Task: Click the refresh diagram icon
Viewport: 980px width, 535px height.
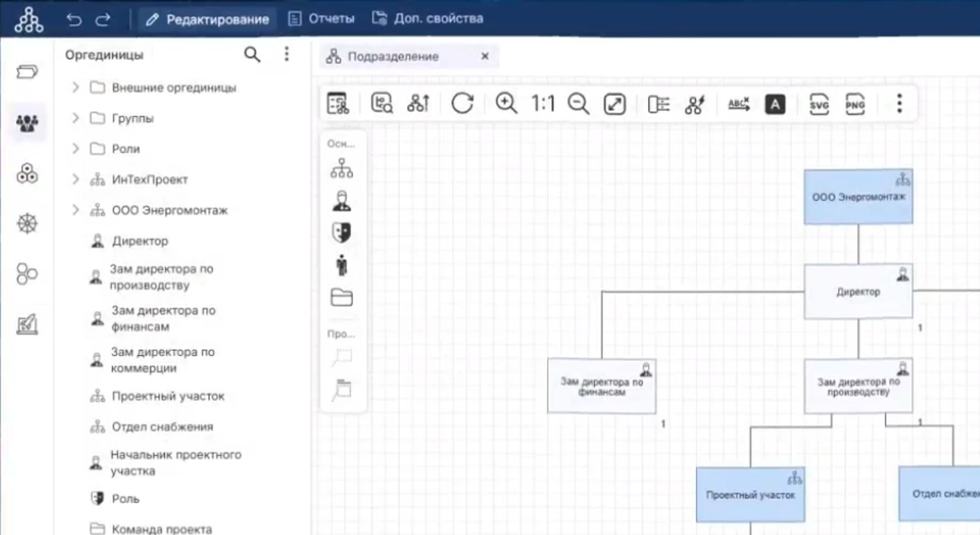Action: coord(462,103)
